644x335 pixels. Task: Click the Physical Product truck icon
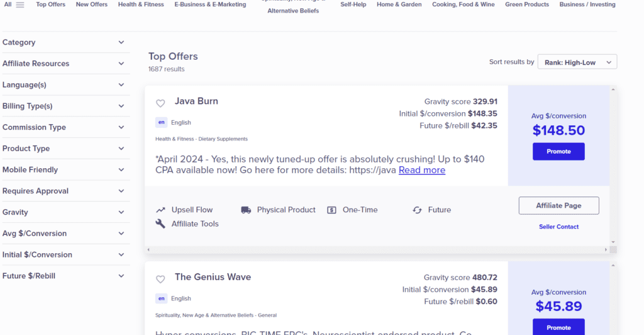(246, 210)
